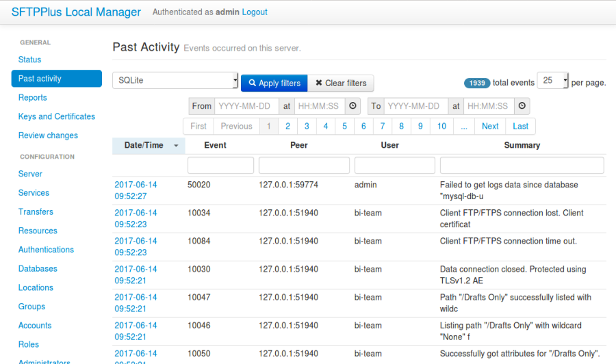This screenshot has height=364, width=616.
Task: Jump to the Last page
Action: [520, 126]
